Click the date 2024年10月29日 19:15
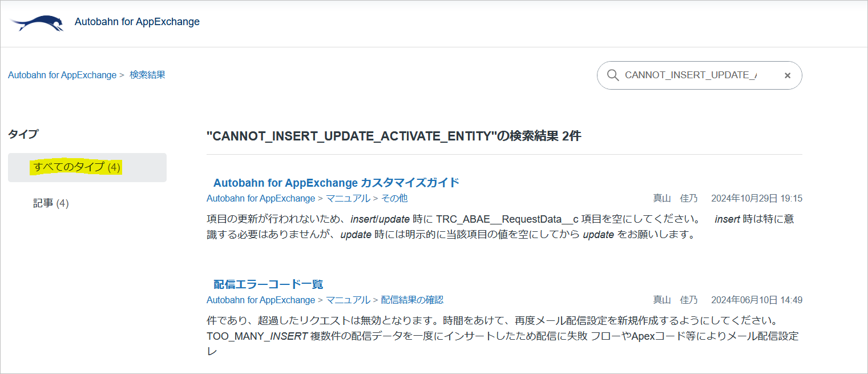Screen dimensions: 868x374 coord(757,198)
